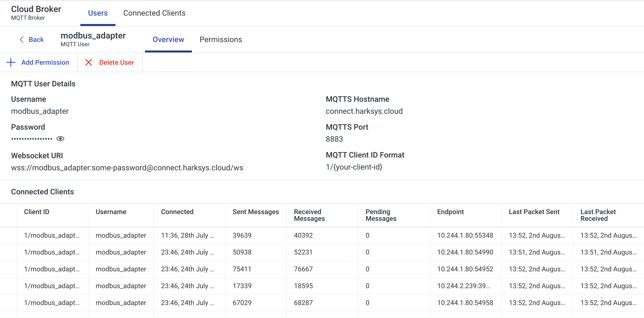
Task: Click the Cloud Broker title
Action: pos(36,9)
